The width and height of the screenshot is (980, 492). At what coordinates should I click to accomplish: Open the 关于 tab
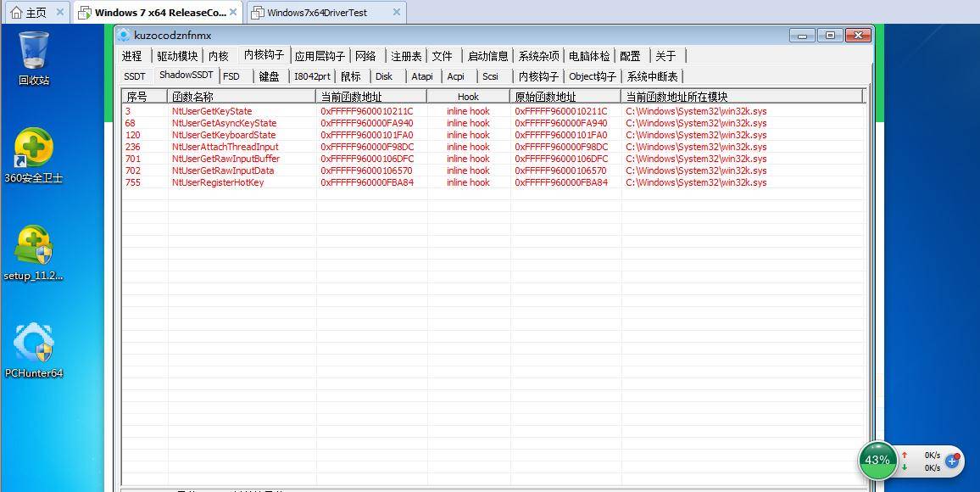coord(665,56)
